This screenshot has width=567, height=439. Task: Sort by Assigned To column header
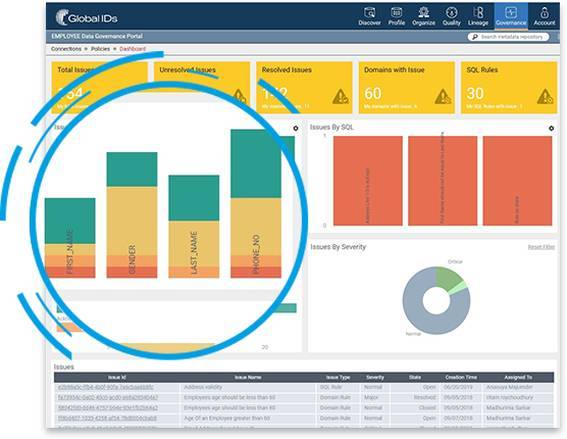518,377
